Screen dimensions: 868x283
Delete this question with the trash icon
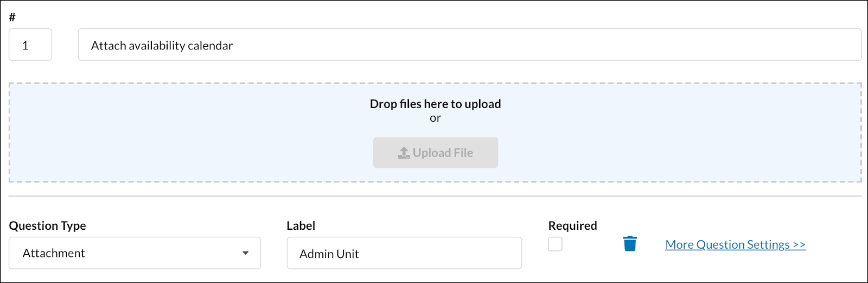point(630,244)
